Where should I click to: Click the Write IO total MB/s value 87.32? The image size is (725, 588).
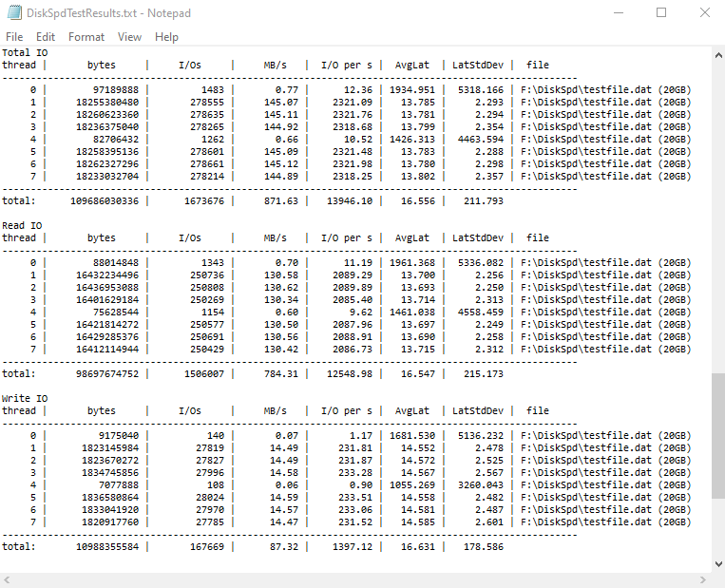[x=283, y=546]
